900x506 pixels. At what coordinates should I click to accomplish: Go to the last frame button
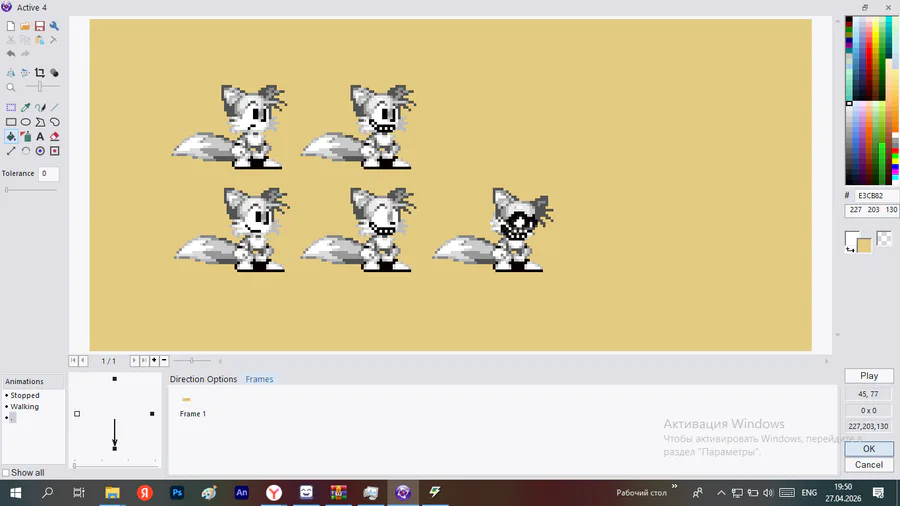point(144,360)
